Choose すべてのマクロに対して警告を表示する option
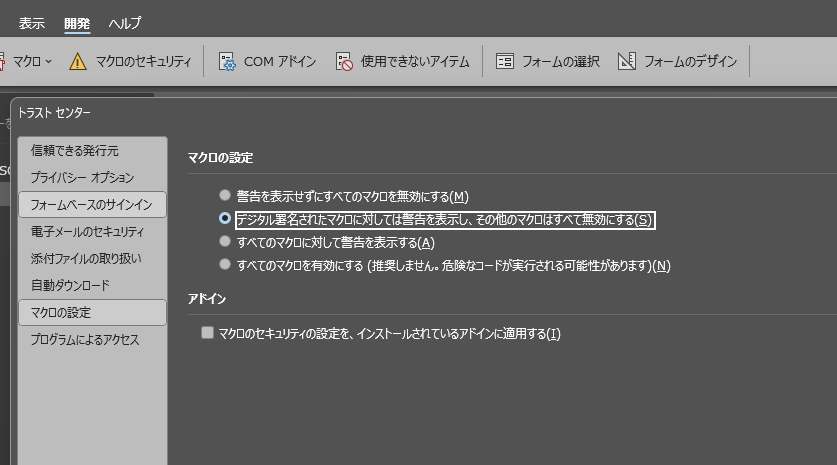The width and height of the screenshot is (837, 465). [x=225, y=242]
